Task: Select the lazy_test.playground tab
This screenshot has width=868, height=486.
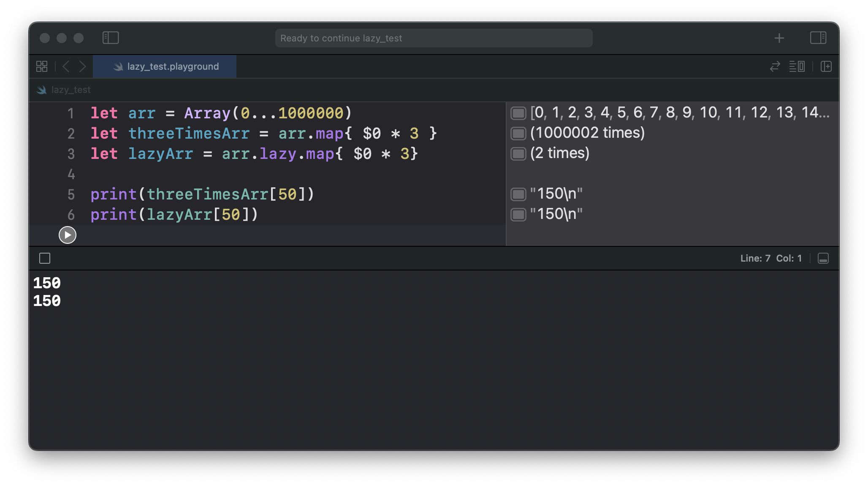Action: click(165, 67)
